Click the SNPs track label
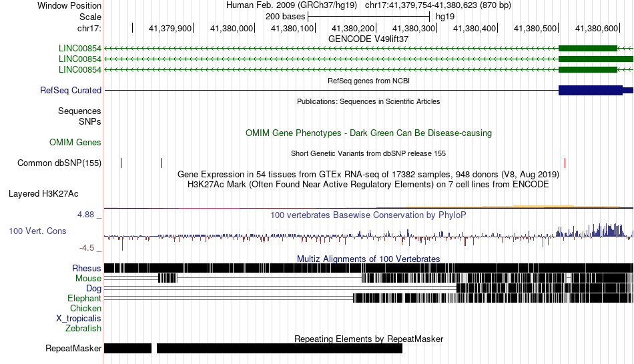The width and height of the screenshot is (634, 364). pyautogui.click(x=90, y=121)
